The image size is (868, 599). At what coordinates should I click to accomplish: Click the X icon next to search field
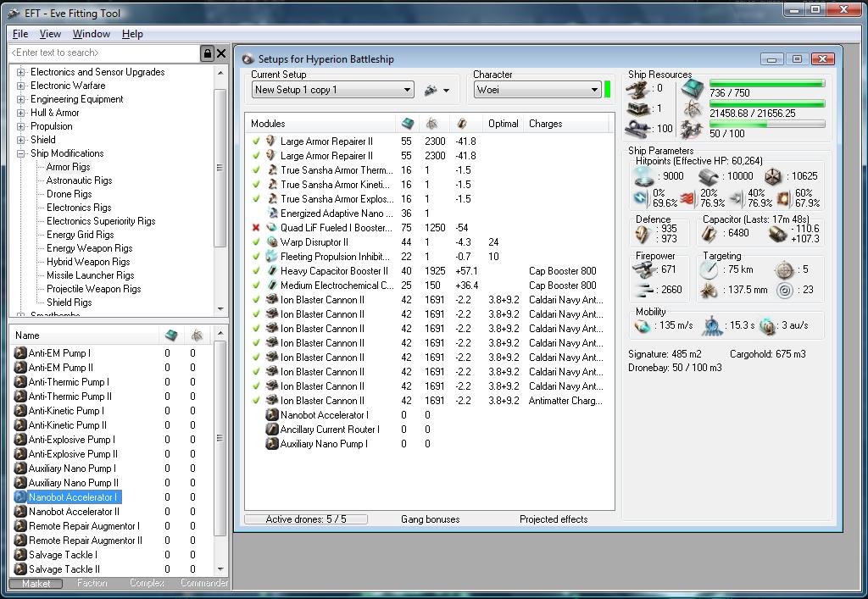pos(221,53)
